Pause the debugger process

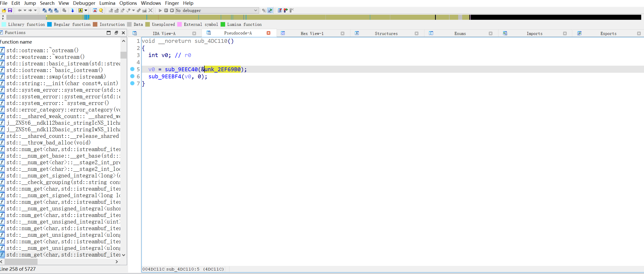166,10
